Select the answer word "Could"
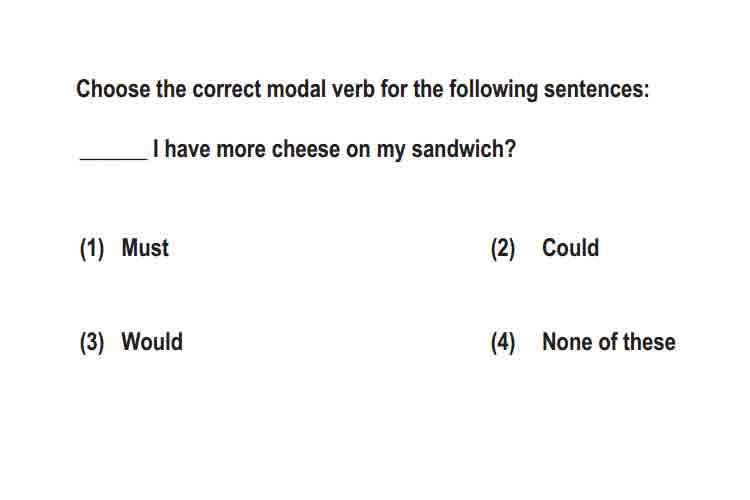Image resolution: width=750 pixels, height=500 pixels. click(x=570, y=248)
